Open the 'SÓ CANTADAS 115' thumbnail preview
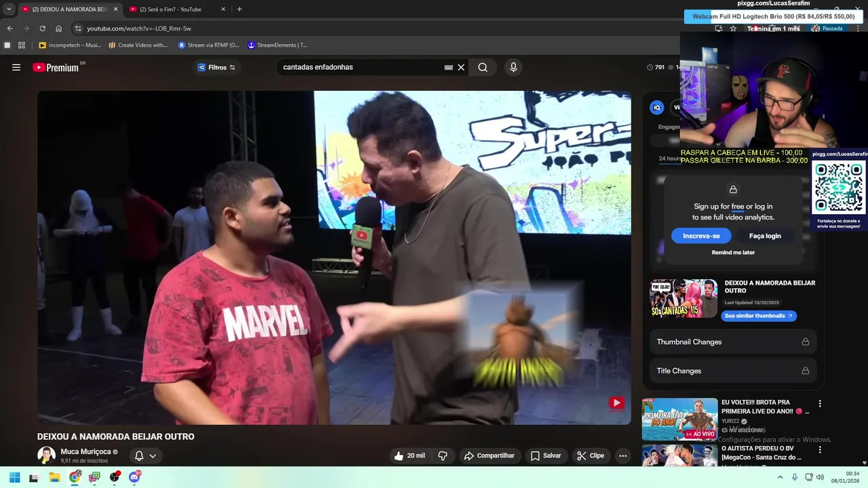The width and height of the screenshot is (868, 488). pos(684,298)
